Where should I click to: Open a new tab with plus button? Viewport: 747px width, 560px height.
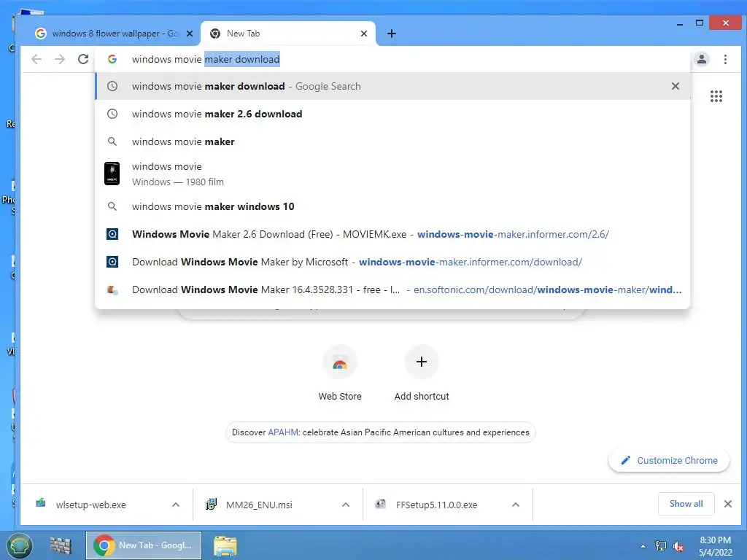[x=392, y=34]
